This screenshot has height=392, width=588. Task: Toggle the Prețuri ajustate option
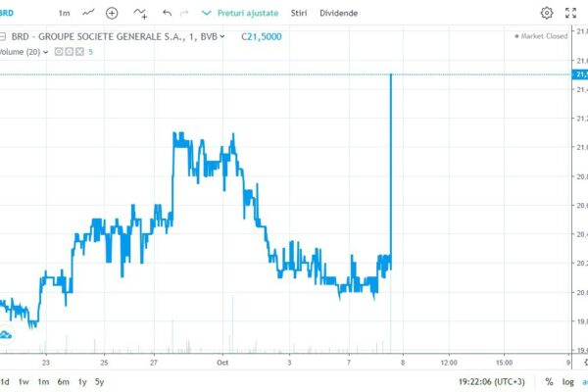(x=240, y=13)
